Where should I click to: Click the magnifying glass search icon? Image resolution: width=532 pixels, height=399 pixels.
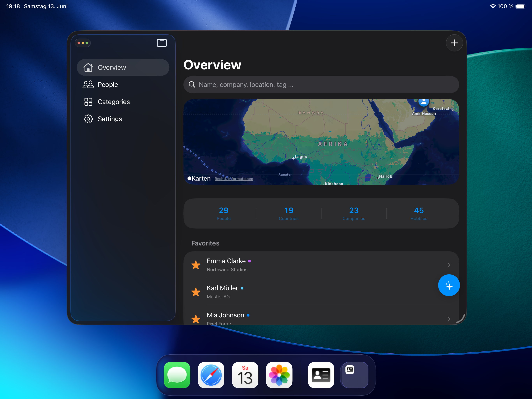point(192,85)
